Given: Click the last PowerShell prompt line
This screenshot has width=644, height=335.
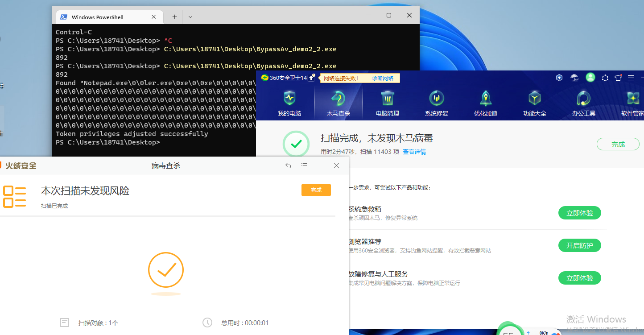Looking at the screenshot, I should (x=107, y=142).
